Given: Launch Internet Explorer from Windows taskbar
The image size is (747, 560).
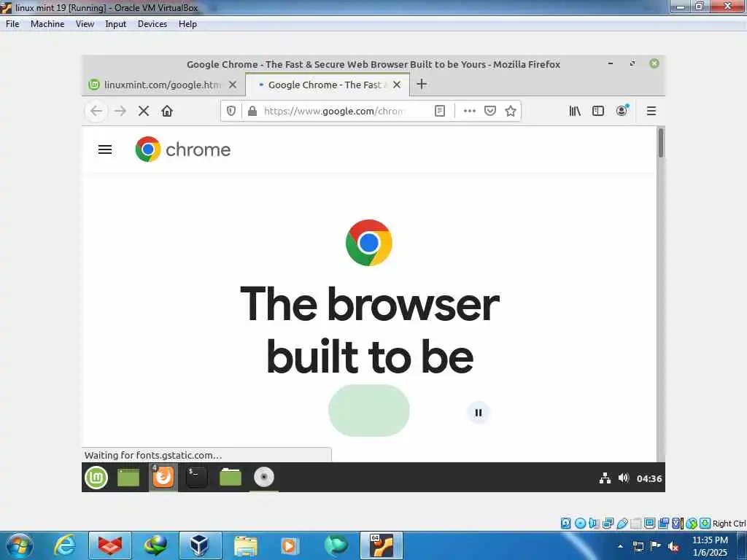Looking at the screenshot, I should (64, 545).
